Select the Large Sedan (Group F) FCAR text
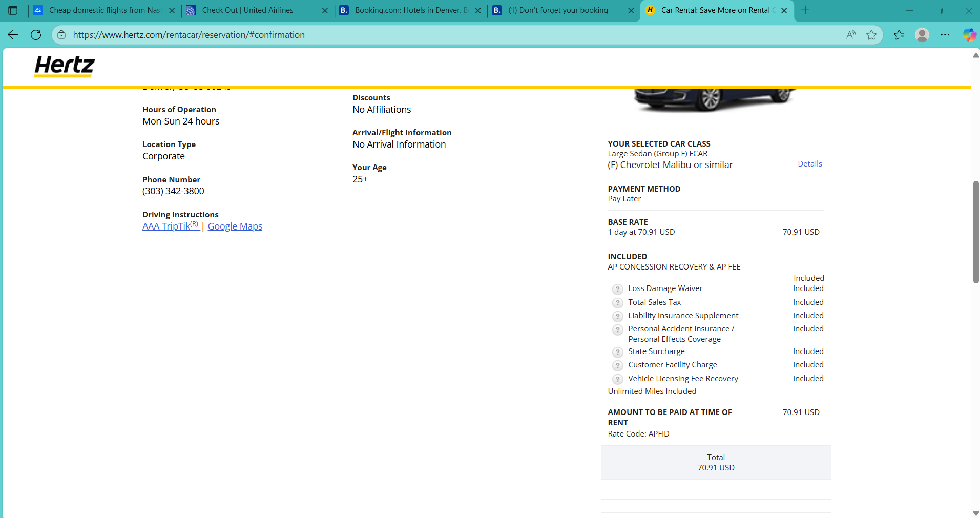The image size is (980, 518). 658,154
